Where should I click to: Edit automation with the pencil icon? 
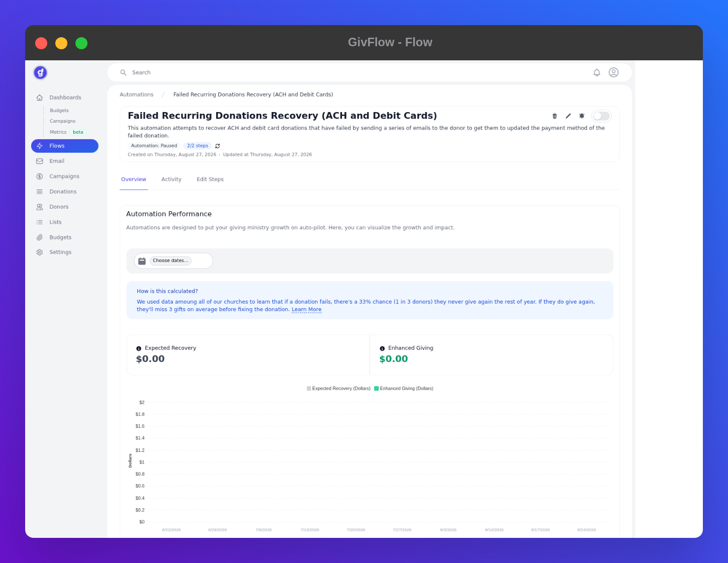pos(568,116)
